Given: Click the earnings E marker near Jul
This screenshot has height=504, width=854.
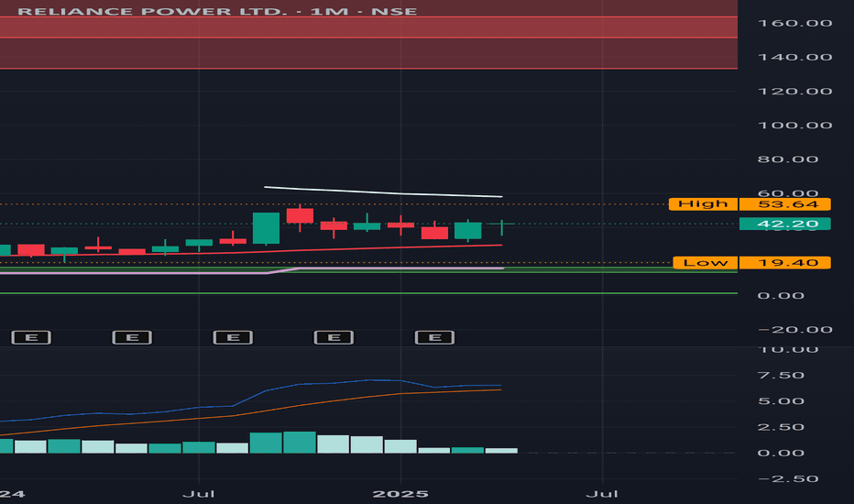Looking at the screenshot, I should pos(233,337).
